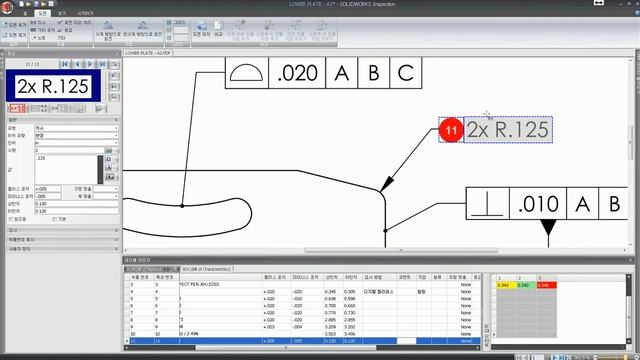This screenshot has height=360, width=640.
Task: Click the rotate counterclockwise ribbon icon
Action: 142,26
